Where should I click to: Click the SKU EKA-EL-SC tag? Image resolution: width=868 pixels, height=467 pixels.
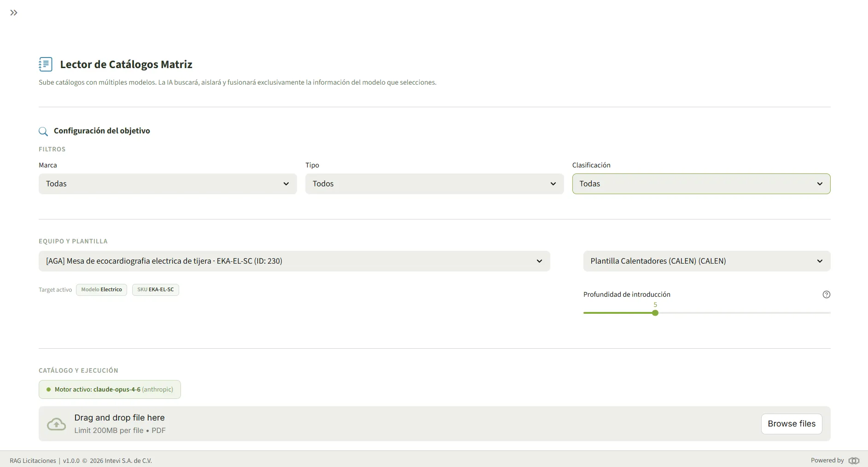pos(156,289)
